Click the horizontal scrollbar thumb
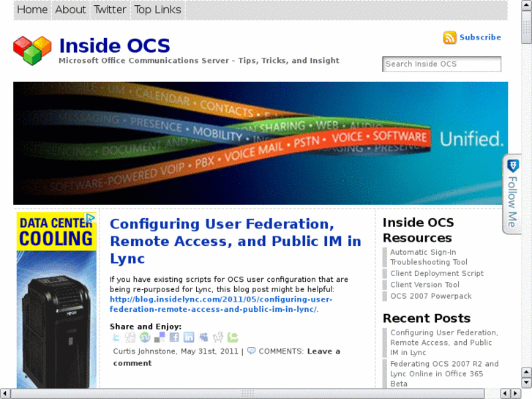Screen dimensions: 532x399 (x=247, y=393)
